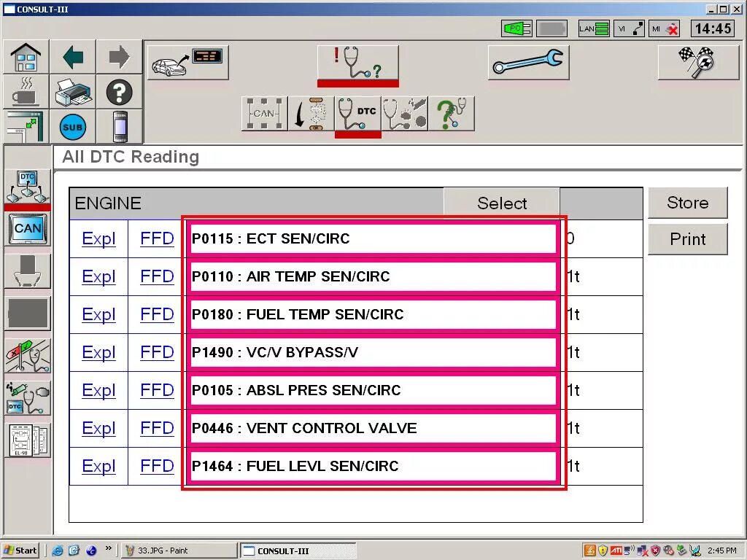Screen dimensions: 747x560
Task: Open Expl link for P0115
Action: [x=98, y=238]
